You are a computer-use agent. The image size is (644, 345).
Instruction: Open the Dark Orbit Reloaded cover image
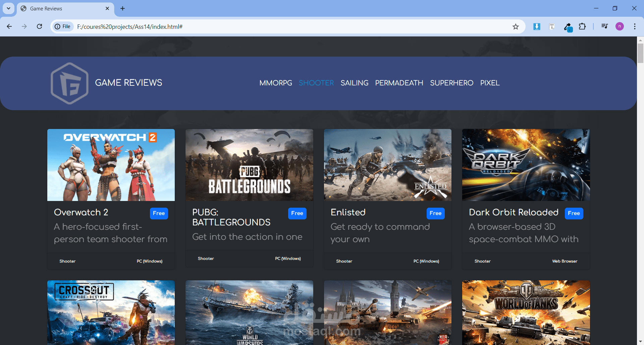pos(526,165)
